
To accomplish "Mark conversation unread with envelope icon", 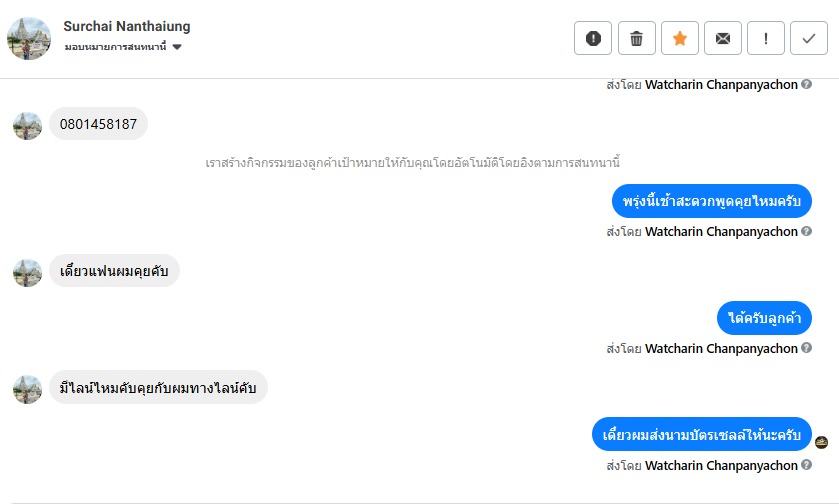I will tap(722, 39).
